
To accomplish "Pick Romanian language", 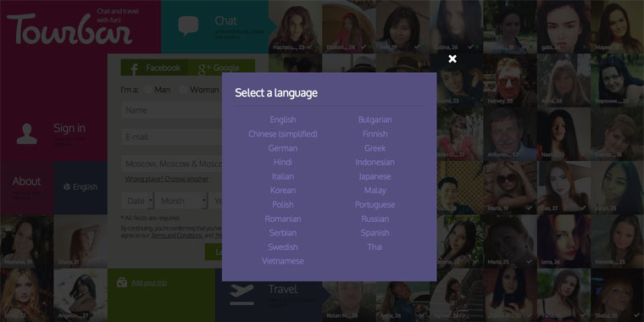I will click(282, 219).
